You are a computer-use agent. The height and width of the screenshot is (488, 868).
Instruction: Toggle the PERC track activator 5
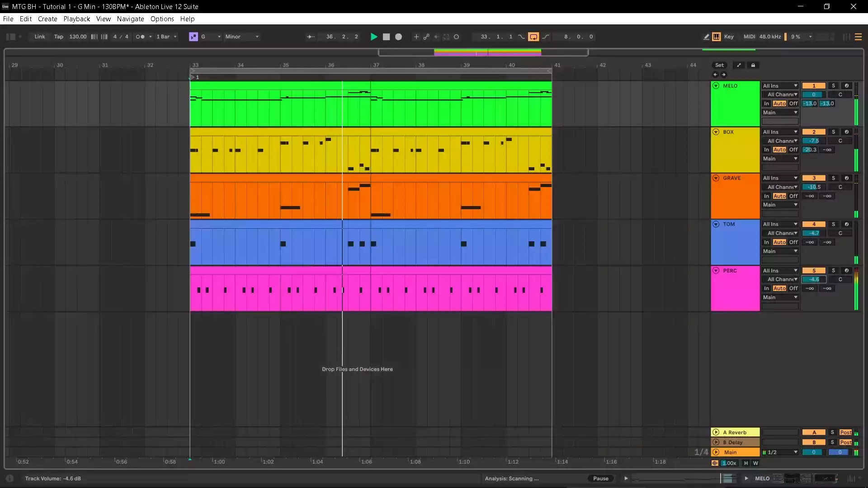814,271
